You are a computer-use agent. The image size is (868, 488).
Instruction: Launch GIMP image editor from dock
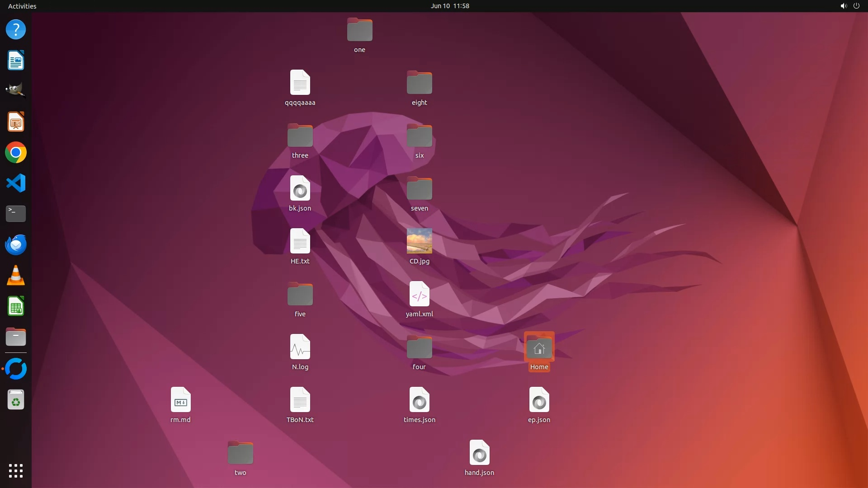point(16,90)
